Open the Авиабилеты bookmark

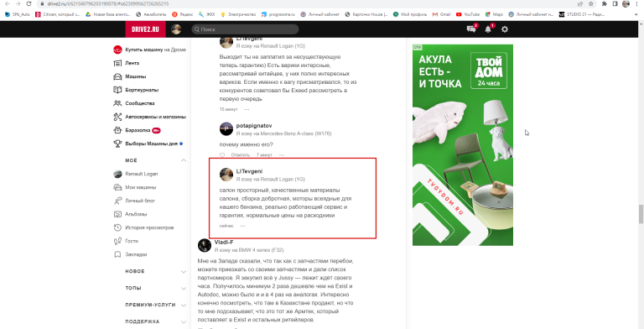click(x=151, y=14)
